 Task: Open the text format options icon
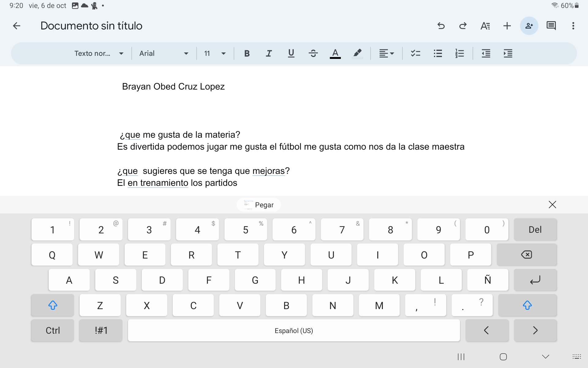pyautogui.click(x=485, y=26)
